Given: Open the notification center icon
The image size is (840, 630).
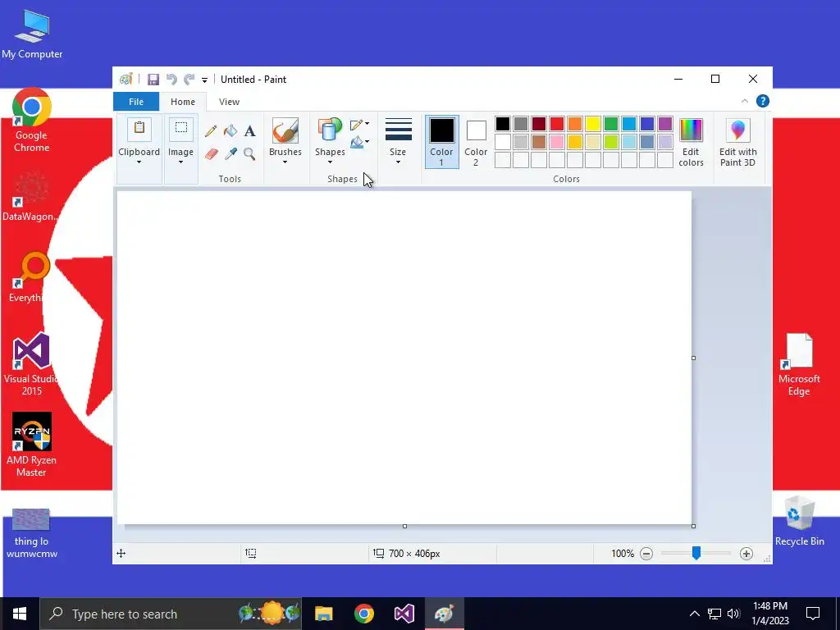Looking at the screenshot, I should tap(813, 614).
